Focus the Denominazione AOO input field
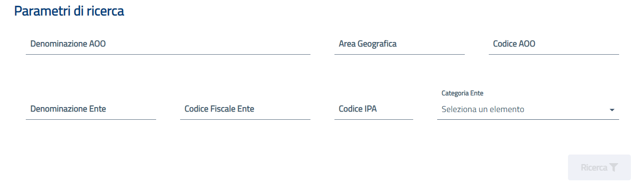 [168, 44]
